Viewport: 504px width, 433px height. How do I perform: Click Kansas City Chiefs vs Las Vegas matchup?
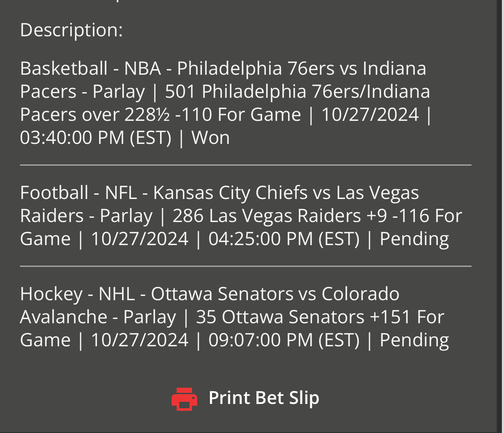[286, 193]
